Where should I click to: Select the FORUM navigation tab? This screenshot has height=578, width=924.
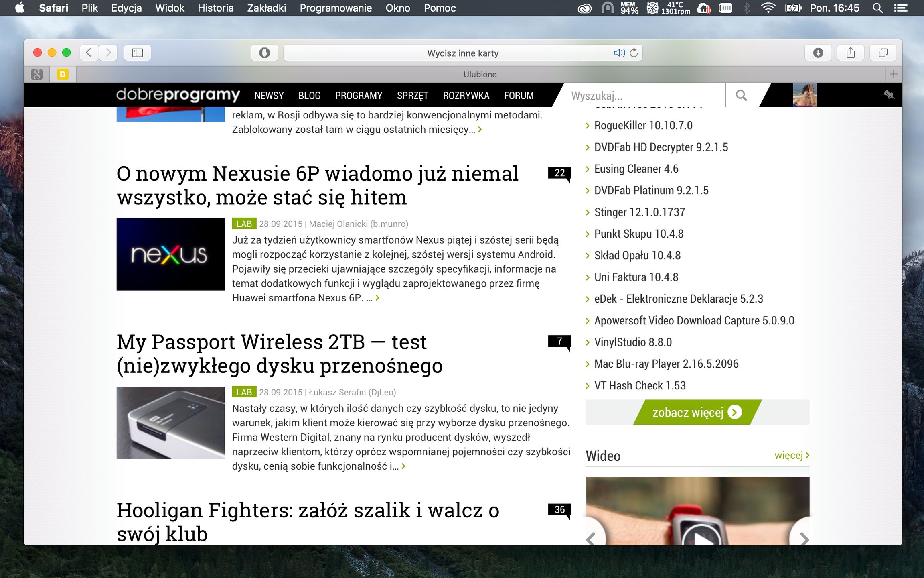(519, 95)
